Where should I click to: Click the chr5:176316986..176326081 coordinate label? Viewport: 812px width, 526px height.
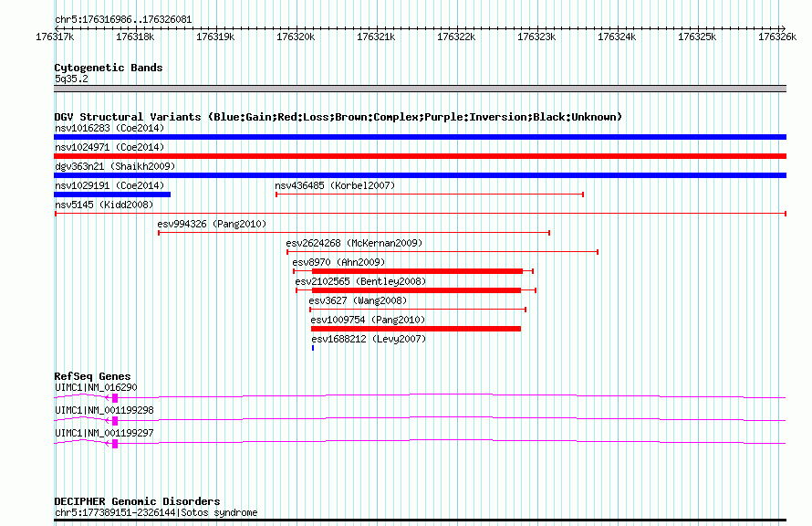123,20
